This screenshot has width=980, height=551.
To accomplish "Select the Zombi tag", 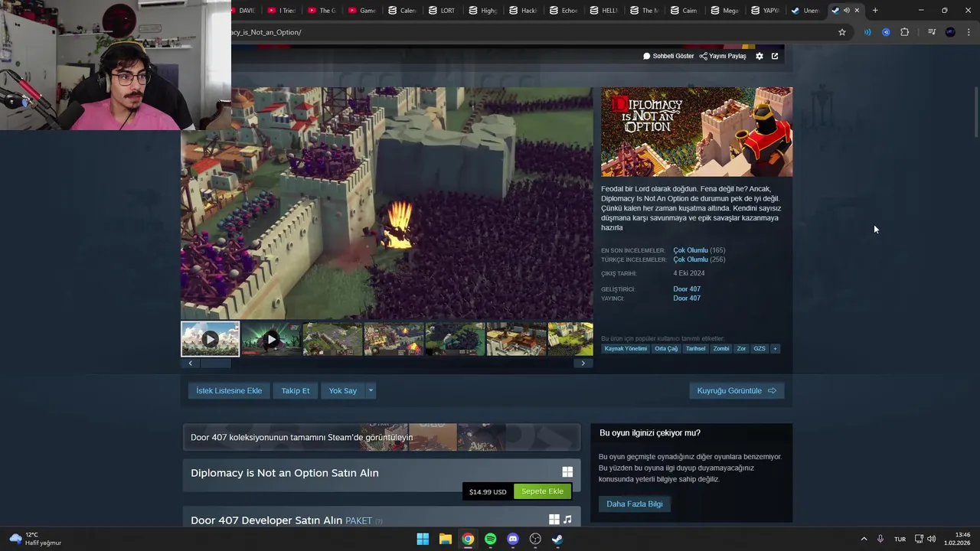I will (721, 348).
